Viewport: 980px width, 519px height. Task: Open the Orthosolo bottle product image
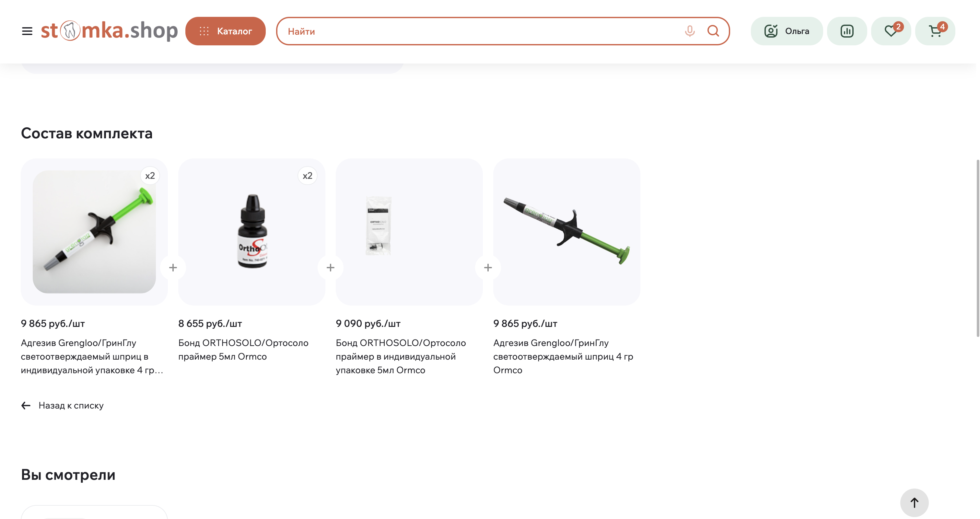[252, 232]
